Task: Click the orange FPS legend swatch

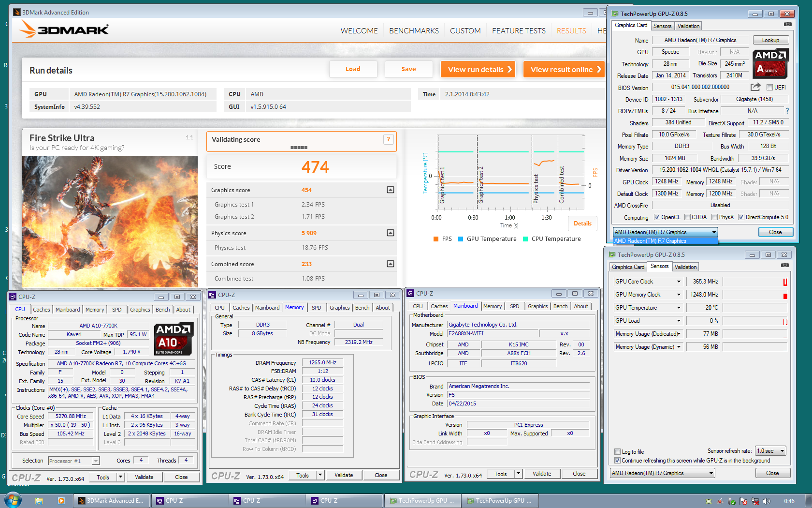Action: (x=436, y=239)
